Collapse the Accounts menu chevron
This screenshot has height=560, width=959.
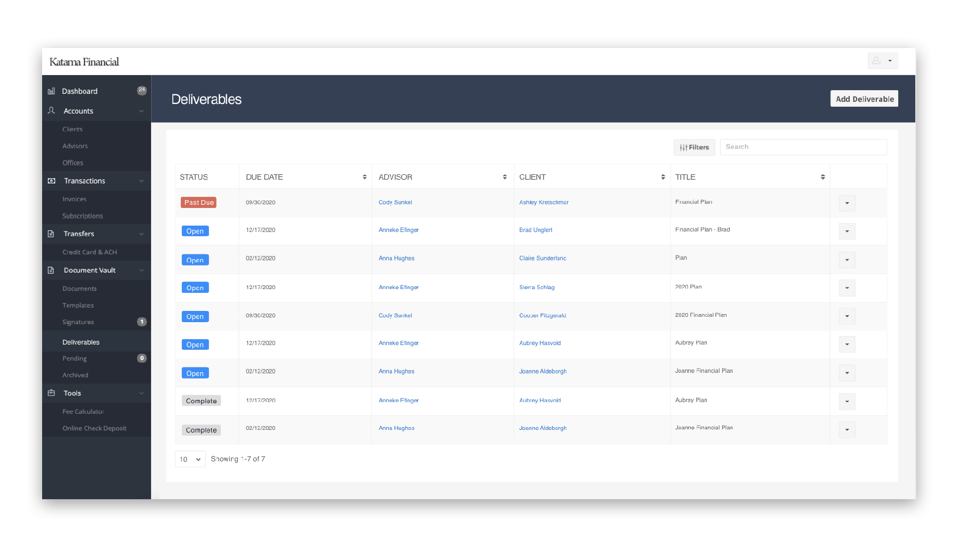[x=141, y=111]
